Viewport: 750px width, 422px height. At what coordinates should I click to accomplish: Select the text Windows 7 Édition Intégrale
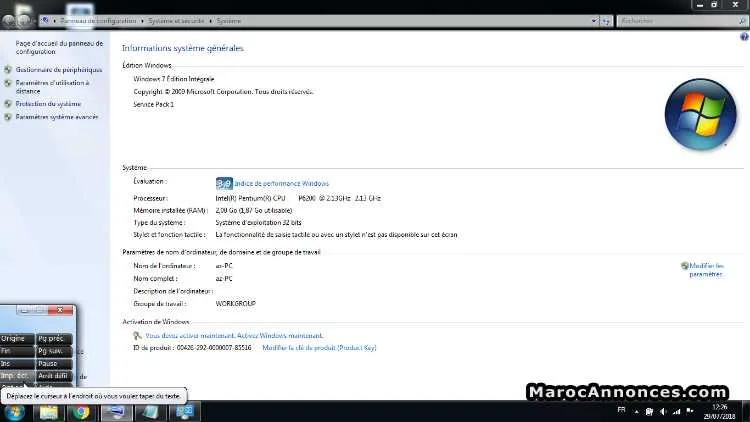tap(174, 79)
